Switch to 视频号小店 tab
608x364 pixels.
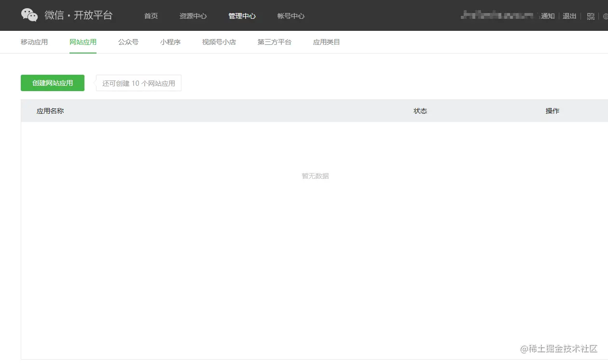click(219, 42)
